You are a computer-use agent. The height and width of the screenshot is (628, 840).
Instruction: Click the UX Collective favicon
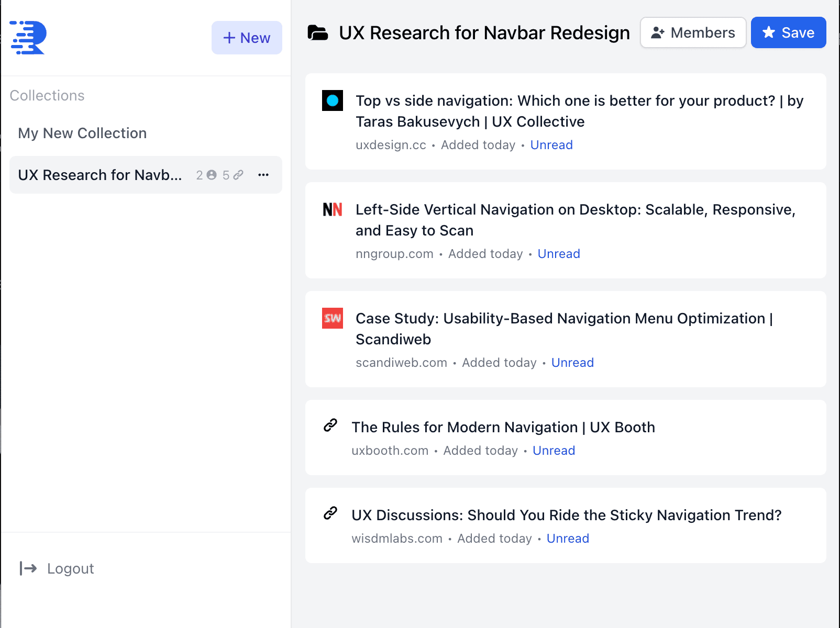tap(333, 100)
